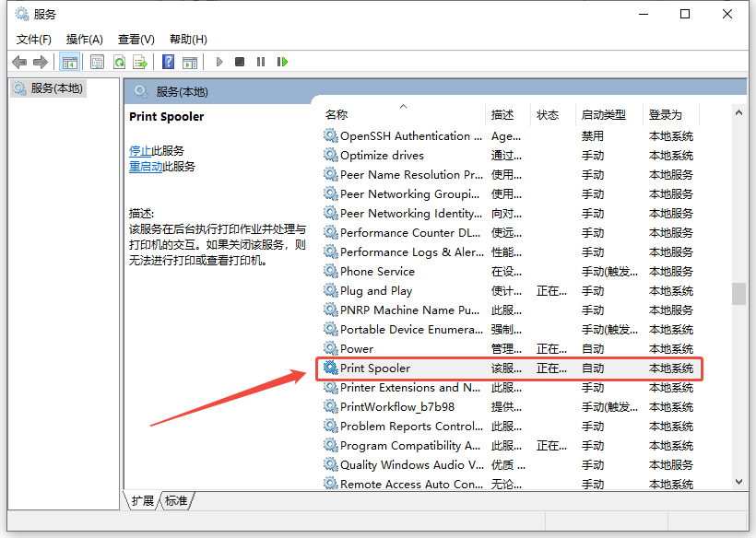This screenshot has width=756, height=538.
Task: Click the gear icon beside Print Spooler
Action: pyautogui.click(x=330, y=368)
